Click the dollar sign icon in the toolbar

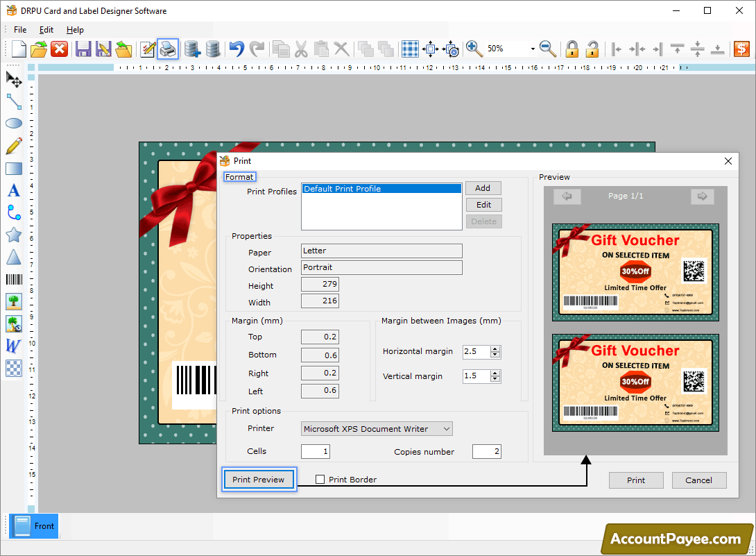(x=741, y=49)
